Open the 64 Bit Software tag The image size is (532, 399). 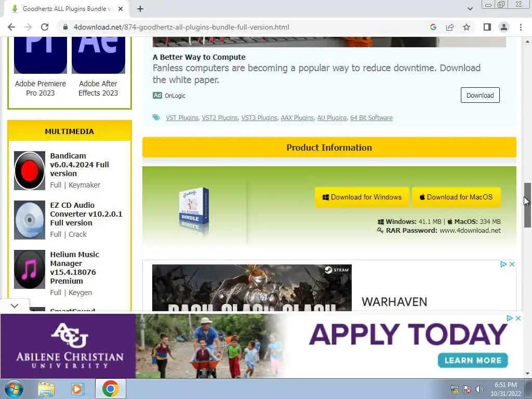pos(371,118)
